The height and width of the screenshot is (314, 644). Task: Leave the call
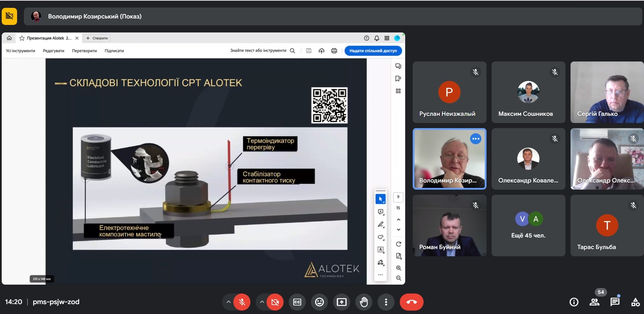[x=411, y=302]
